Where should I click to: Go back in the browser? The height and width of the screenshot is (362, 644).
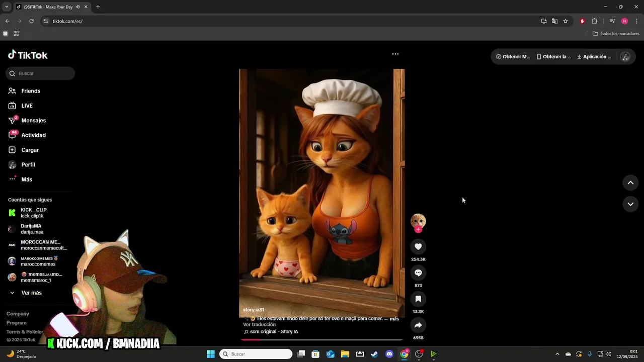(7, 21)
